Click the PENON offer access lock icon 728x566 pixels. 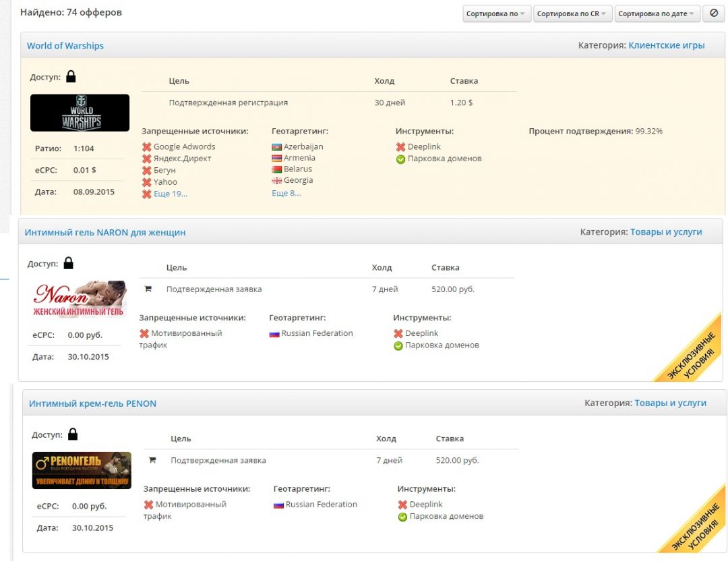pyautogui.click(x=73, y=434)
